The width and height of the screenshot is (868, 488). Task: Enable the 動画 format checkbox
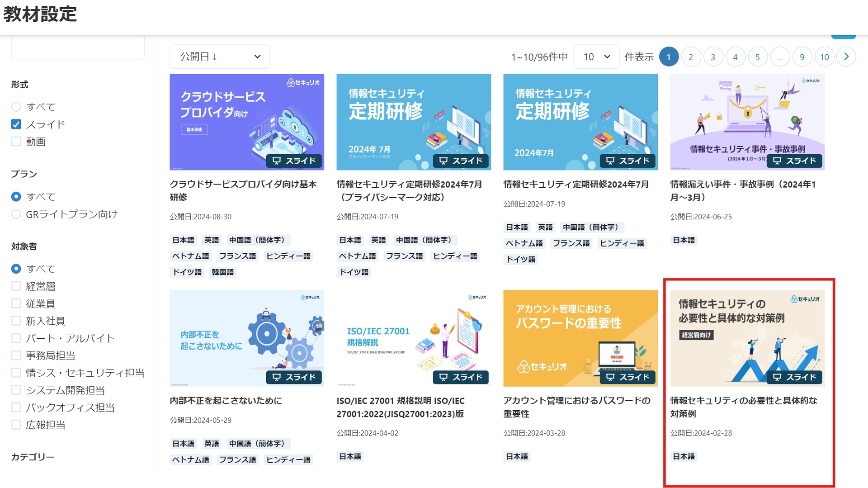(x=16, y=142)
